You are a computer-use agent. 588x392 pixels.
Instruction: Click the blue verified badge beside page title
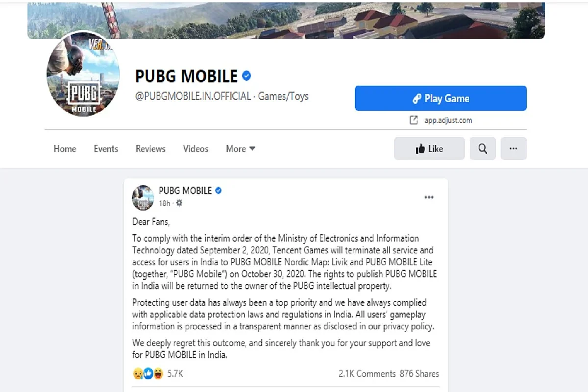click(247, 76)
